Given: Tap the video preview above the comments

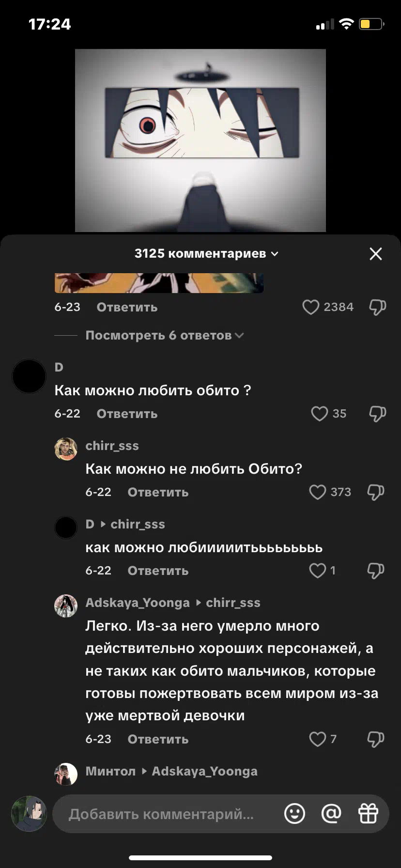Looking at the screenshot, I should click(200, 140).
